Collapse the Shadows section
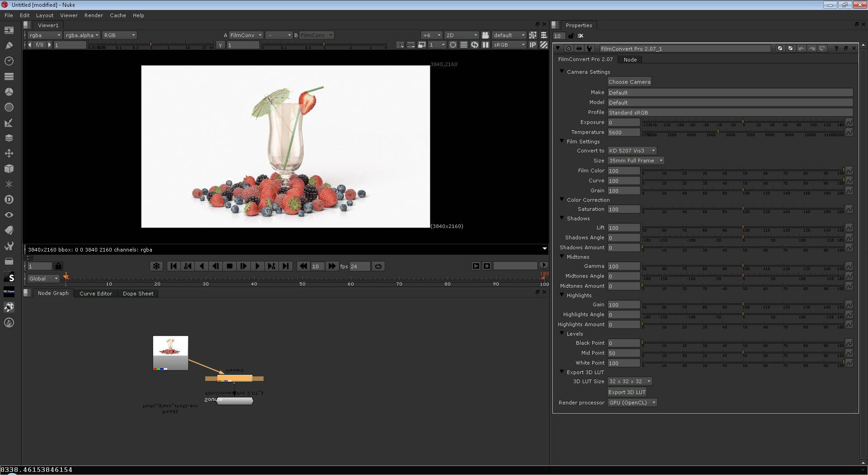Image resolution: width=868 pixels, height=475 pixels. (562, 218)
